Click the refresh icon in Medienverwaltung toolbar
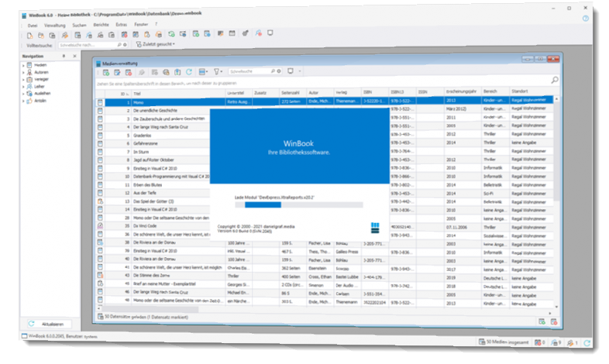The width and height of the screenshot is (609, 364). pyautogui.click(x=189, y=72)
